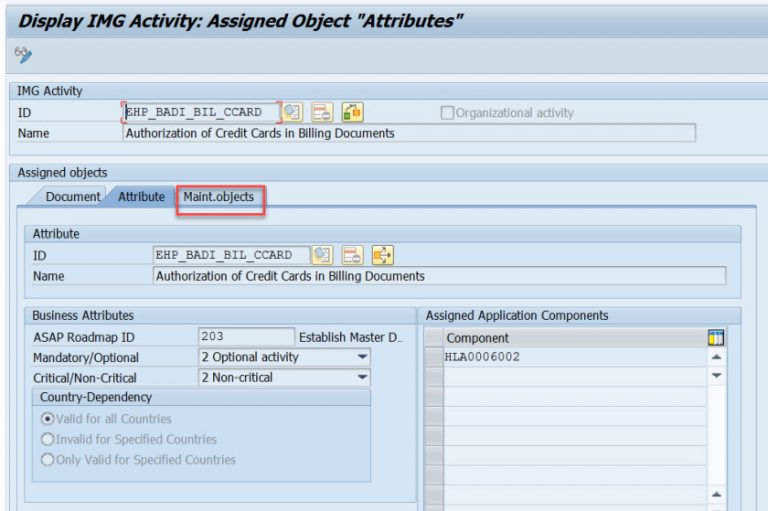The image size is (768, 511).
Task: Click hierarchy icon beside Attribute ID field
Action: pos(383,255)
